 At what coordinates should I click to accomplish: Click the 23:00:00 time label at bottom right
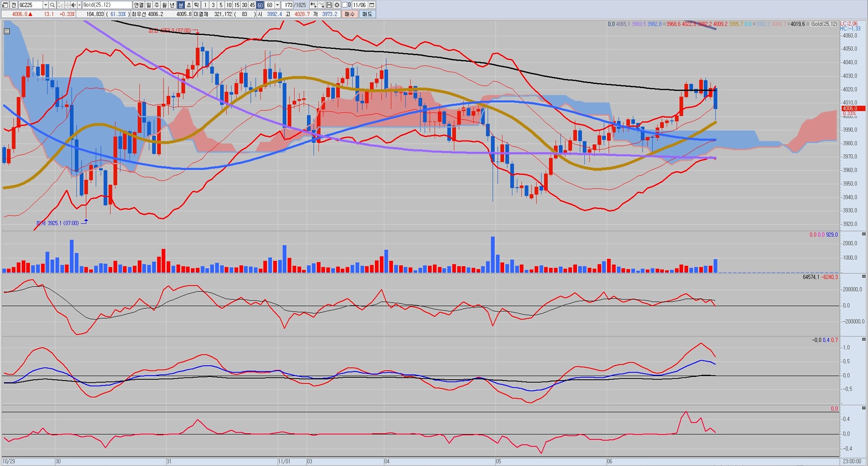click(852, 461)
